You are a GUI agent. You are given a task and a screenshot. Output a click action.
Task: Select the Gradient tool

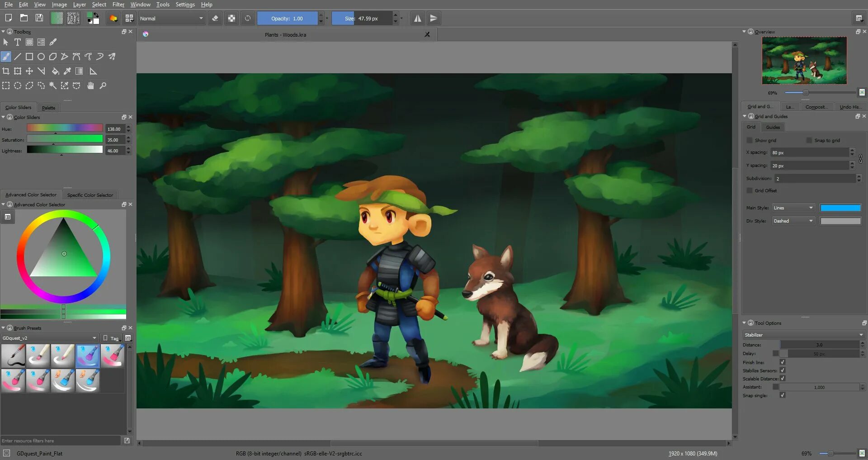pyautogui.click(x=79, y=71)
